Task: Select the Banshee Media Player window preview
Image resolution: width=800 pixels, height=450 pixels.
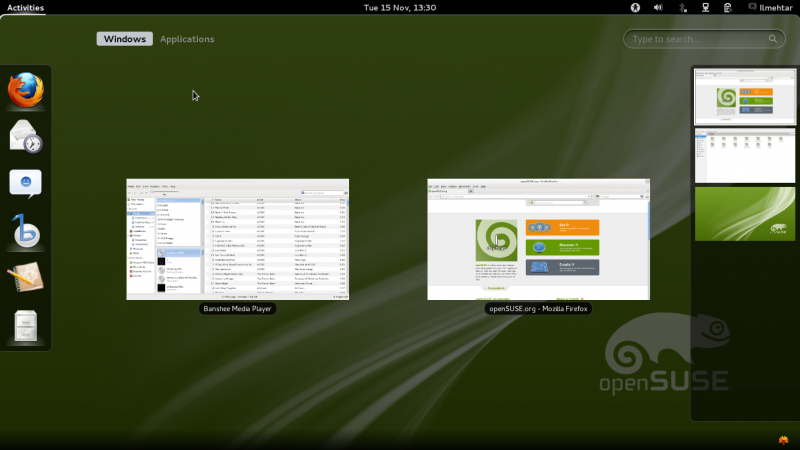Action: (x=237, y=239)
